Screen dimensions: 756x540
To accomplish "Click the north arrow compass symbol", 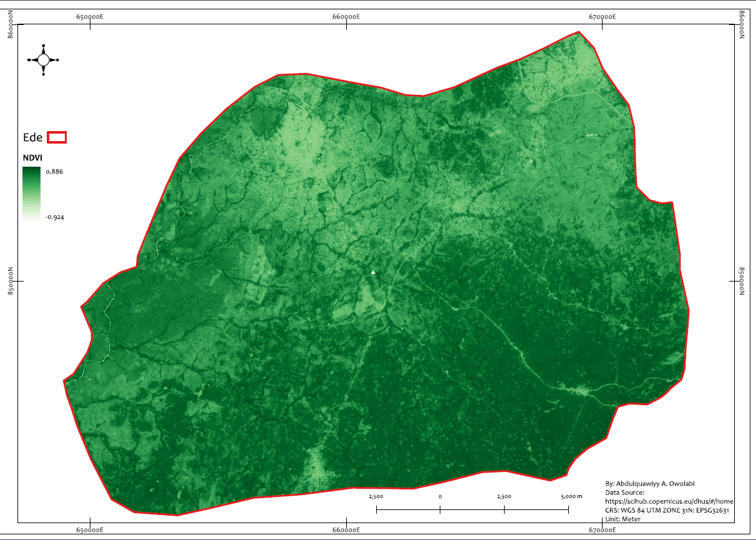I will pos(43,60).
